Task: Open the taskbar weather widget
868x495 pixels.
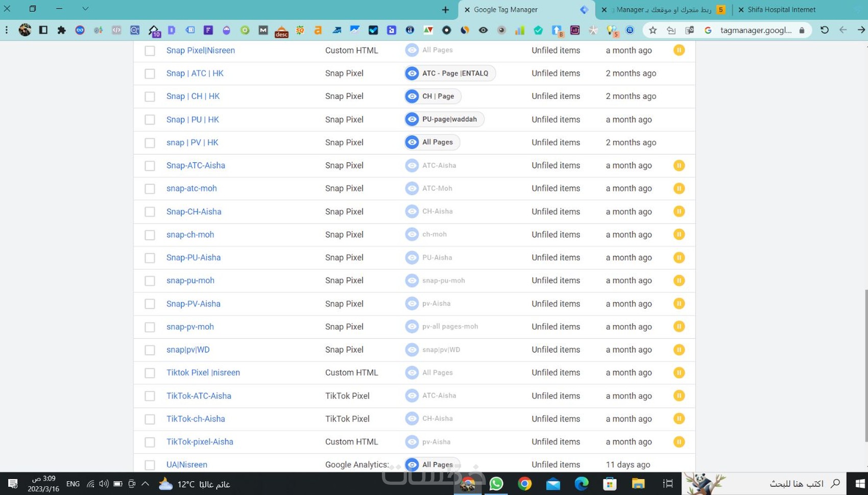Action: (194, 484)
